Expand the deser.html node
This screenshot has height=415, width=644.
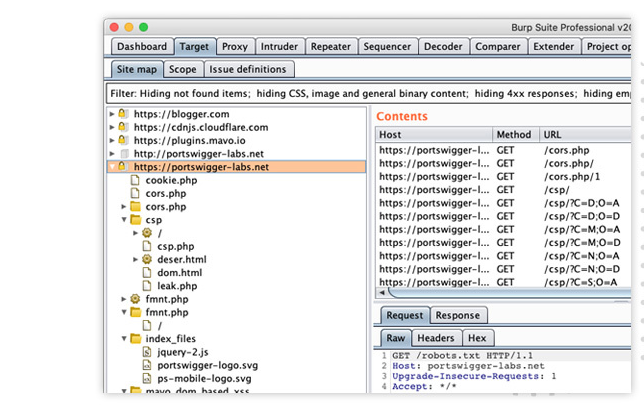coord(136,259)
